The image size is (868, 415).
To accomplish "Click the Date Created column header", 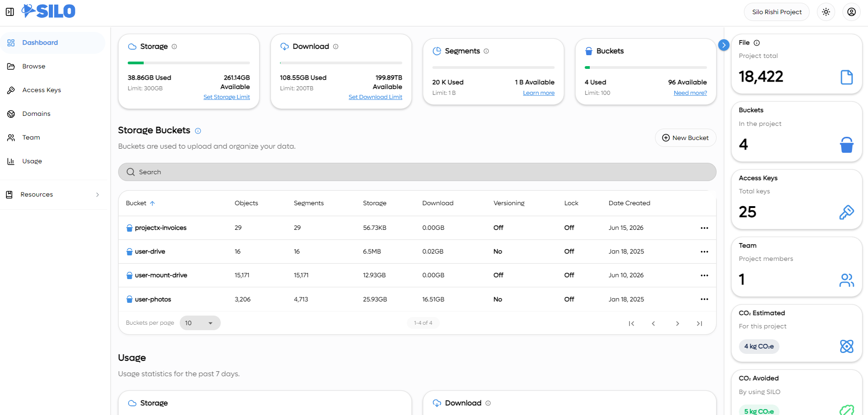I will coord(629,203).
